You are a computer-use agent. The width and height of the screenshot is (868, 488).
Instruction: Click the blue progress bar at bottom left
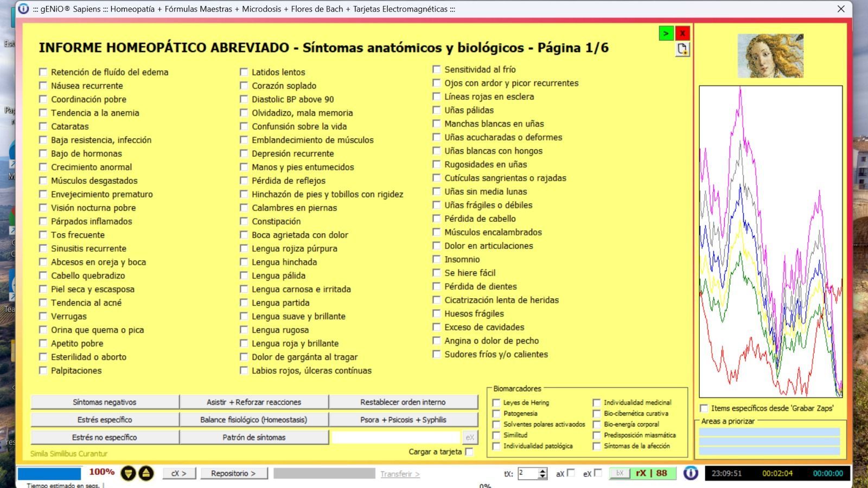pos(49,473)
